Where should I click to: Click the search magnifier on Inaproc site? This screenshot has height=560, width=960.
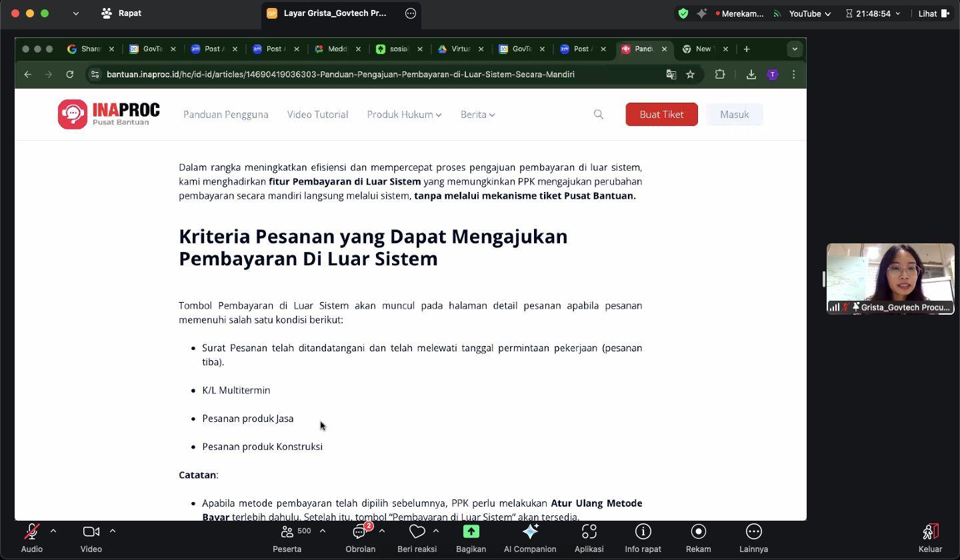[x=599, y=115]
